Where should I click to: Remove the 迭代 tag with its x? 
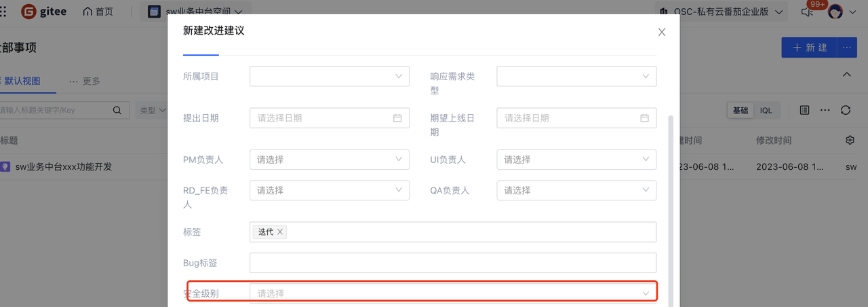[x=279, y=232]
